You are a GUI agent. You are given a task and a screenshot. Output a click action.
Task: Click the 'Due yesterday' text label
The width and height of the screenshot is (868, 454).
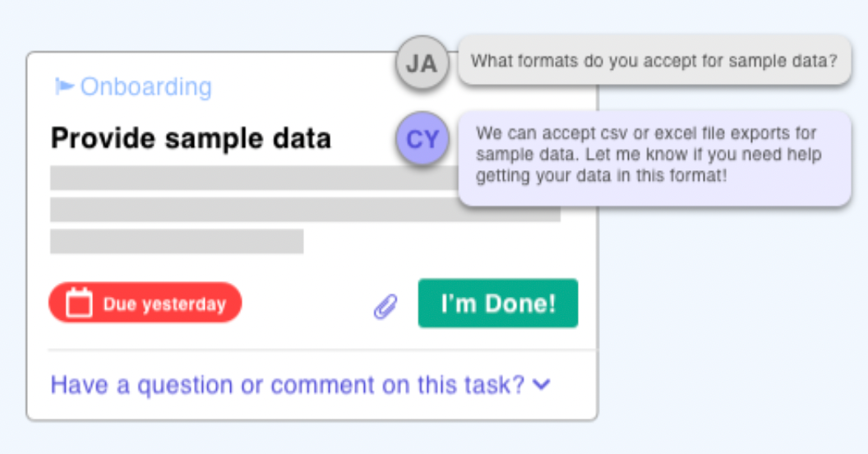(x=165, y=304)
